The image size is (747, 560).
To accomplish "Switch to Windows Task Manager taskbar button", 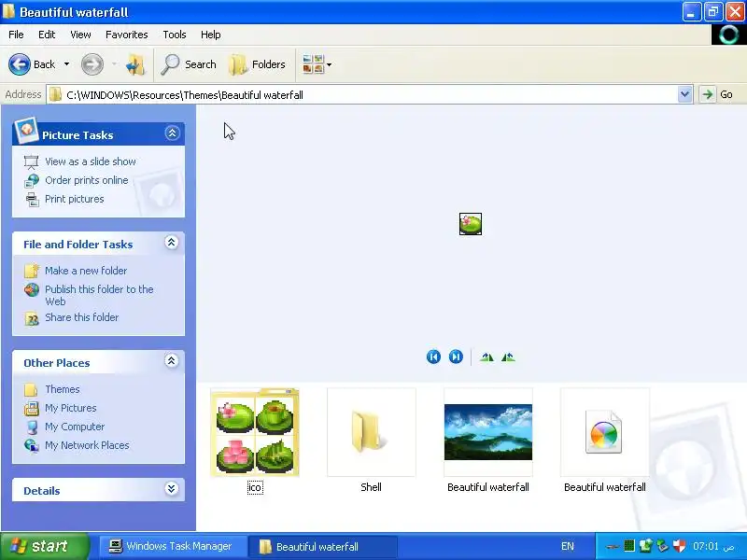I will [173, 546].
